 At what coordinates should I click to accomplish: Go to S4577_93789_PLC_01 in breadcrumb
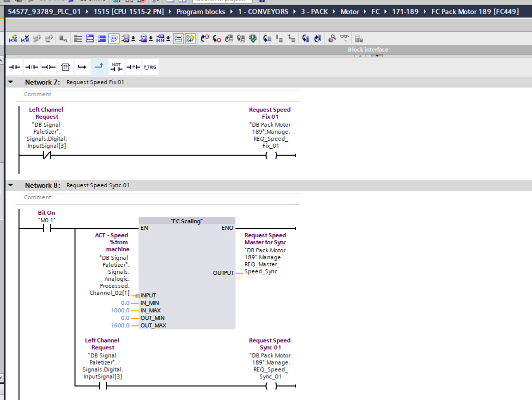(44, 12)
